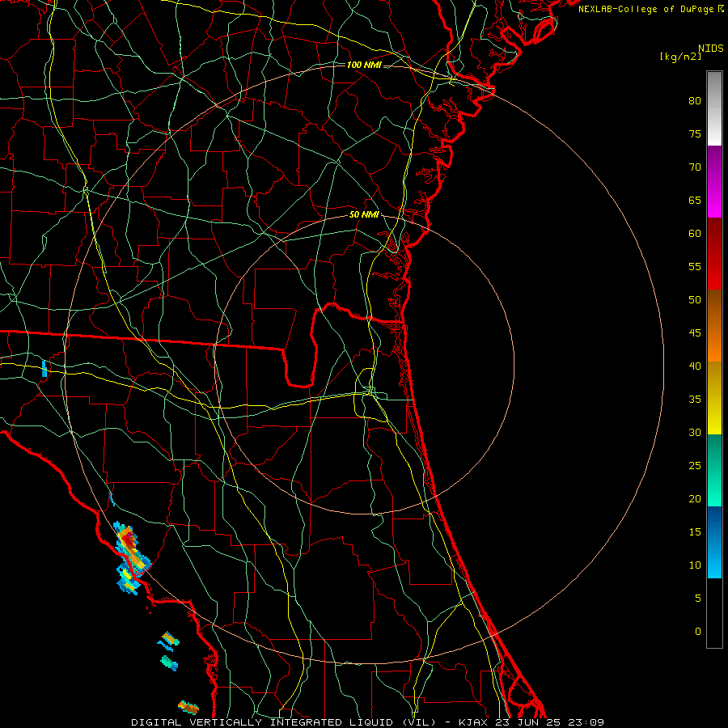Click the 15 value on the color scale
This screenshot has width=728, height=728.
click(x=695, y=531)
